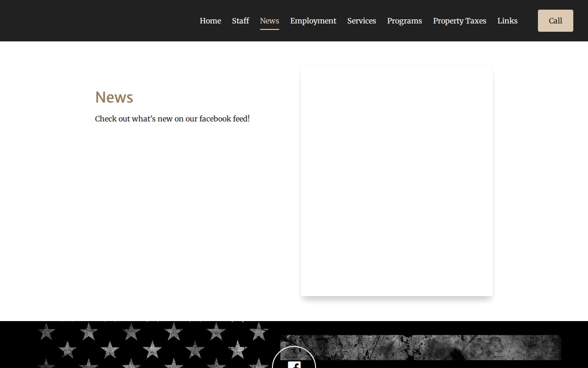Open the Employment page
This screenshot has height=368, width=588.
(x=313, y=21)
